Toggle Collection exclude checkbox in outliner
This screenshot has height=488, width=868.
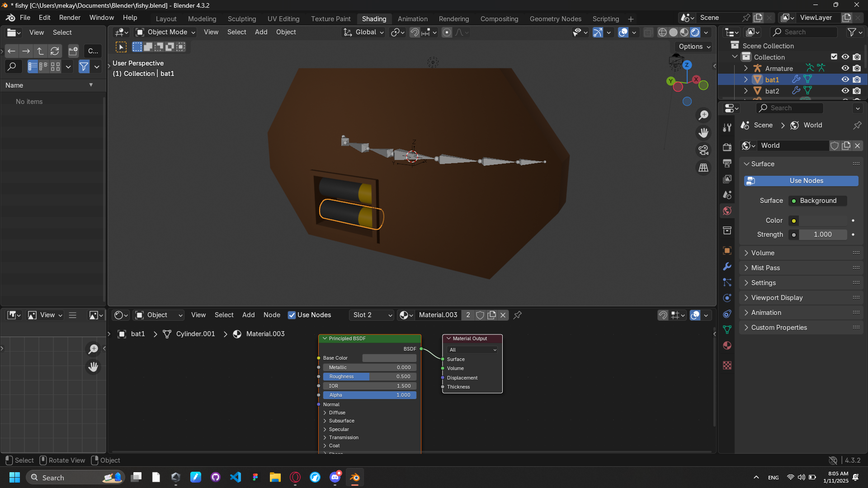834,57
